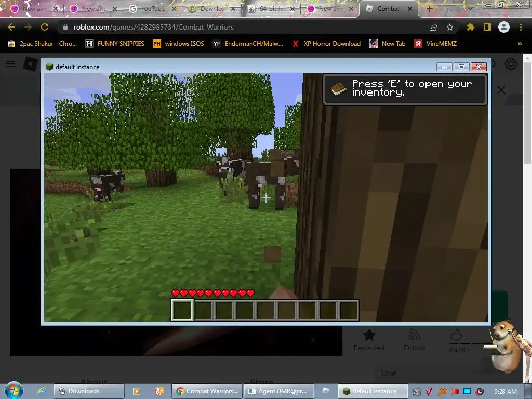Toggle Follow on the Roblox game page
The height and width of the screenshot is (399, 532).
[414, 340]
